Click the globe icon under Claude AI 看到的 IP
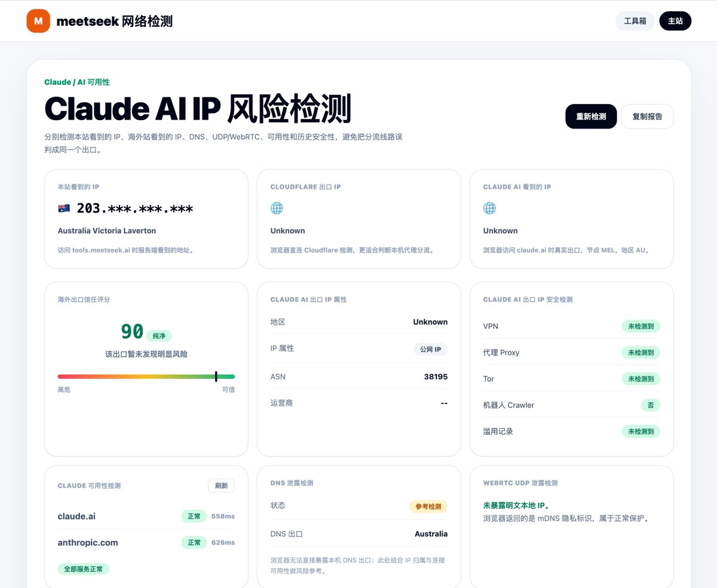The height and width of the screenshot is (588, 717). coord(489,209)
